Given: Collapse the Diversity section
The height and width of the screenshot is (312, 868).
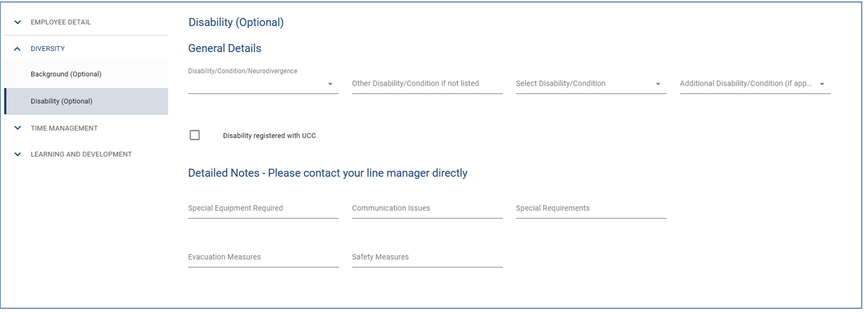Looking at the screenshot, I should pos(48,48).
